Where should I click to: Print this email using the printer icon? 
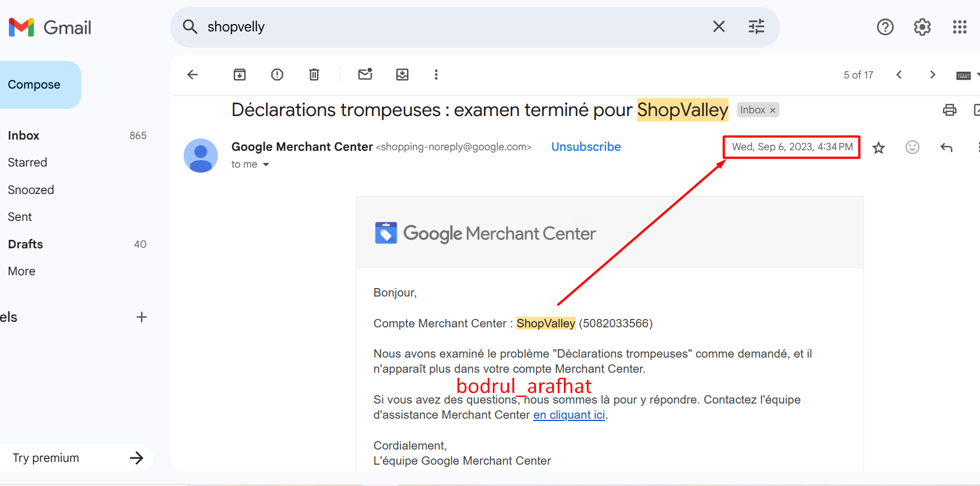pyautogui.click(x=950, y=110)
